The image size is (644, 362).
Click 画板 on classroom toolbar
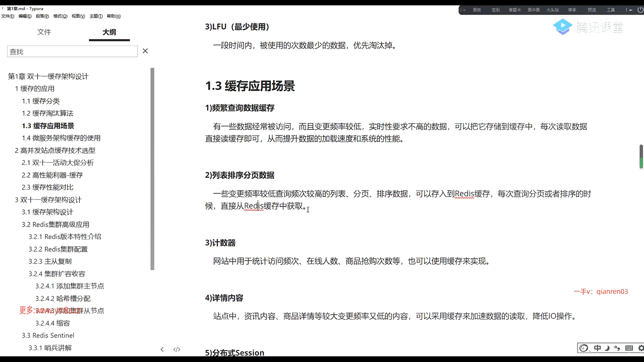(x=477, y=10)
